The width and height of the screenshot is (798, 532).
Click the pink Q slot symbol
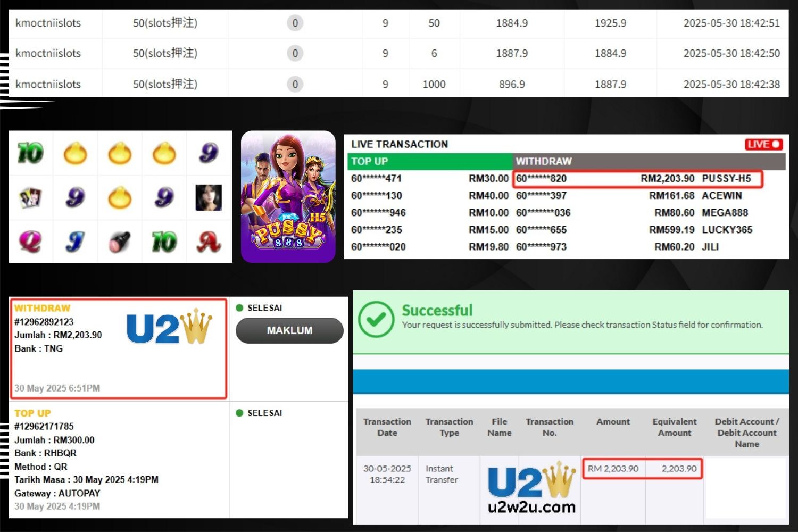pyautogui.click(x=30, y=242)
